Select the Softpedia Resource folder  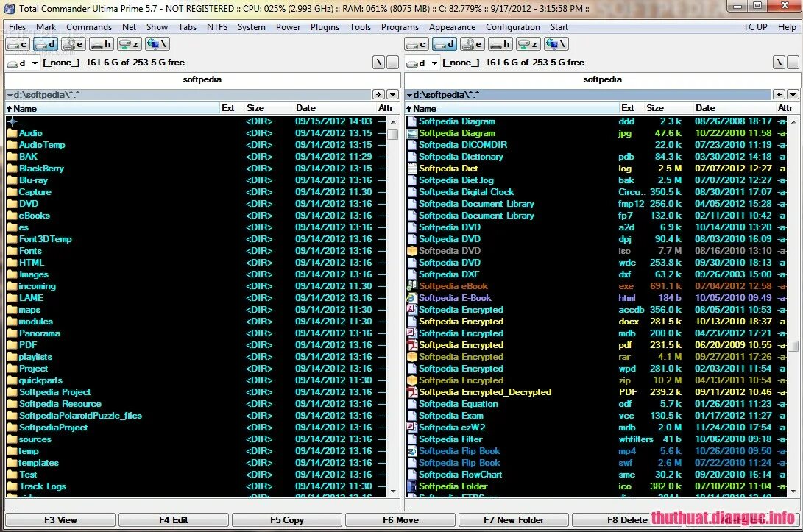[x=197, y=404]
